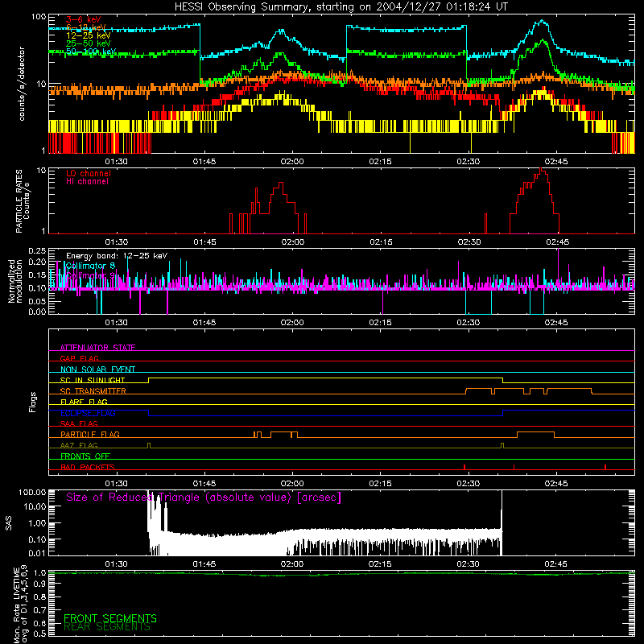Click '0.00' on the modulation axis
Screen dimensions: 644x644
pyautogui.click(x=36, y=312)
